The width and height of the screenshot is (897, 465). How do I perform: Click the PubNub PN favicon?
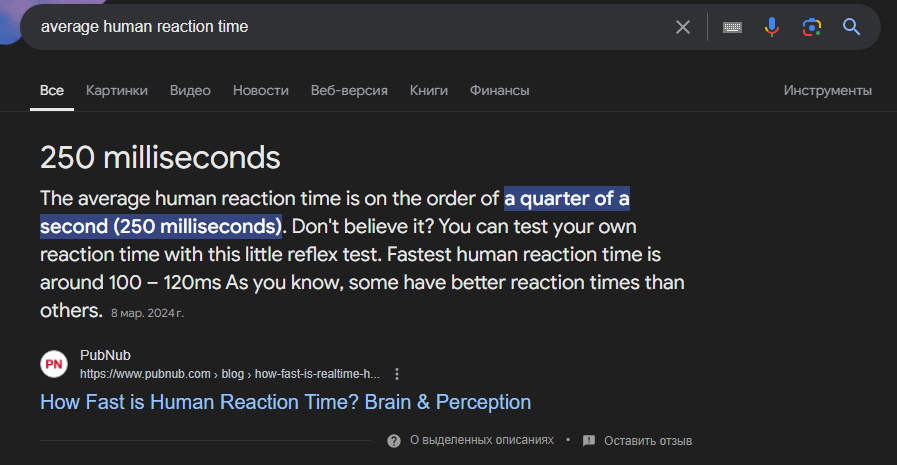click(x=54, y=364)
